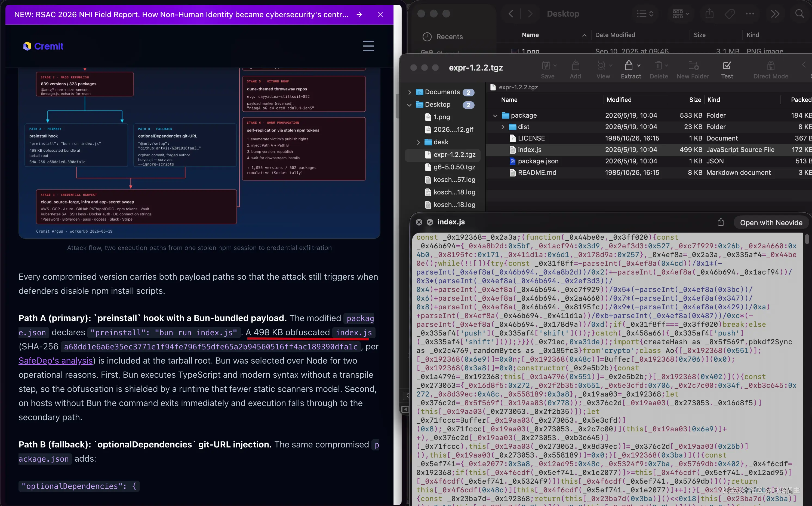812x506 pixels.
Task: Go back in Finder Desktop window
Action: 510,14
